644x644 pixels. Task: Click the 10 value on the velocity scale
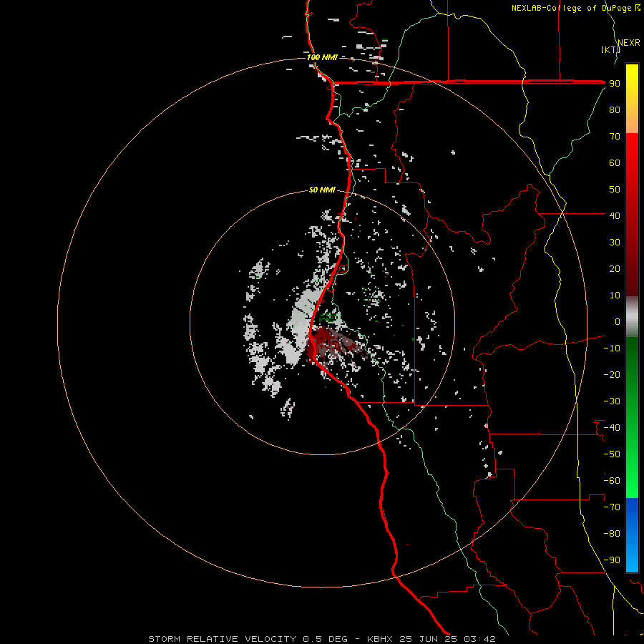click(x=615, y=296)
